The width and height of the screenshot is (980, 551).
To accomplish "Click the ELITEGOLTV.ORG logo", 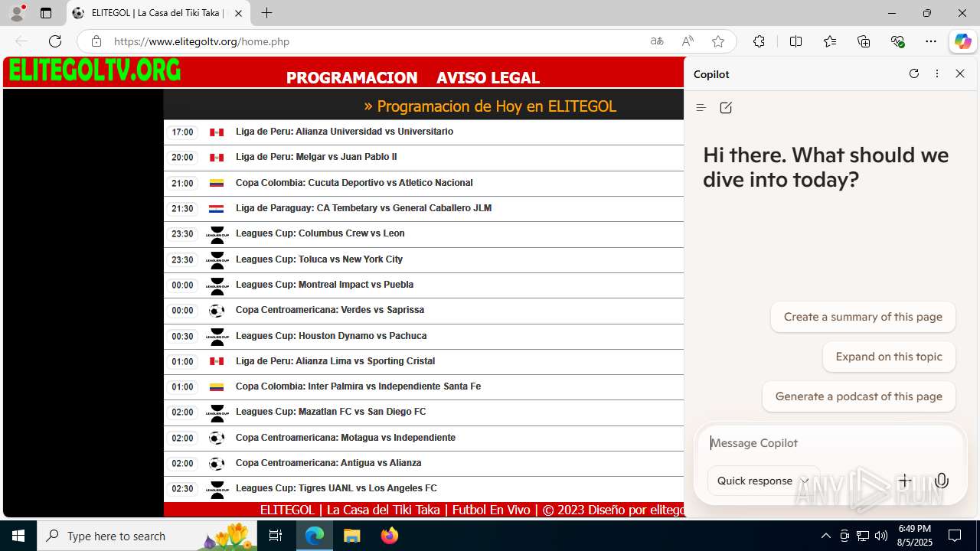I will pos(95,70).
